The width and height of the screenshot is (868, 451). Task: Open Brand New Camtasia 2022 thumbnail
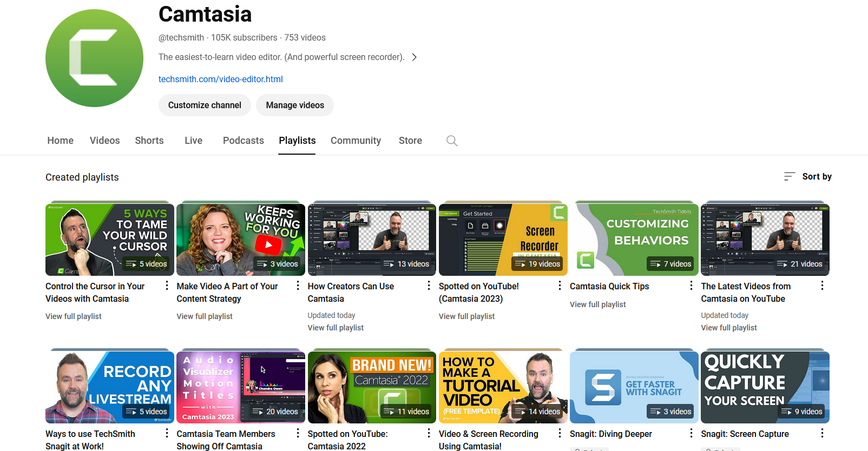[x=372, y=387]
